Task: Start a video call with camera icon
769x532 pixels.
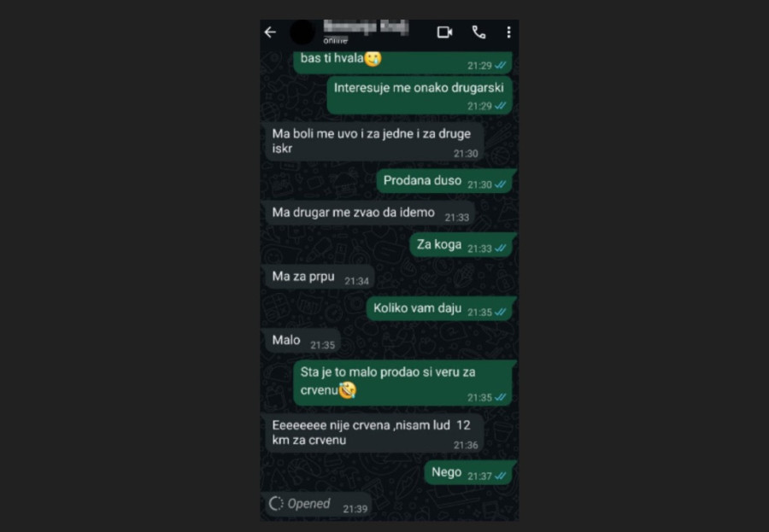Action: point(445,32)
